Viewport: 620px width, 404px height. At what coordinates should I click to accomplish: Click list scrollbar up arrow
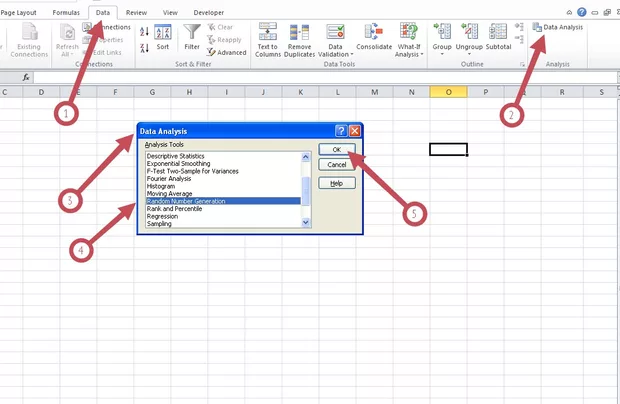pyautogui.click(x=306, y=157)
